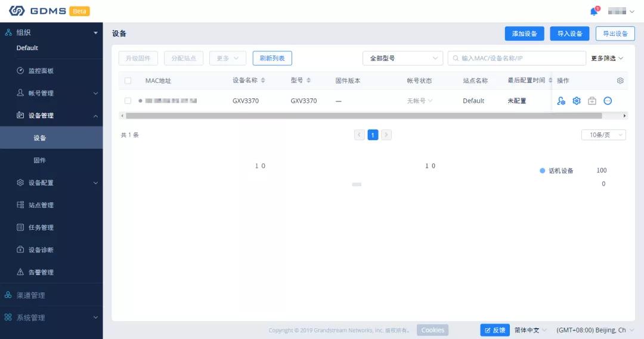The width and height of the screenshot is (644, 339).
Task: Open the disabled 更多 dropdown button
Action: click(x=228, y=58)
